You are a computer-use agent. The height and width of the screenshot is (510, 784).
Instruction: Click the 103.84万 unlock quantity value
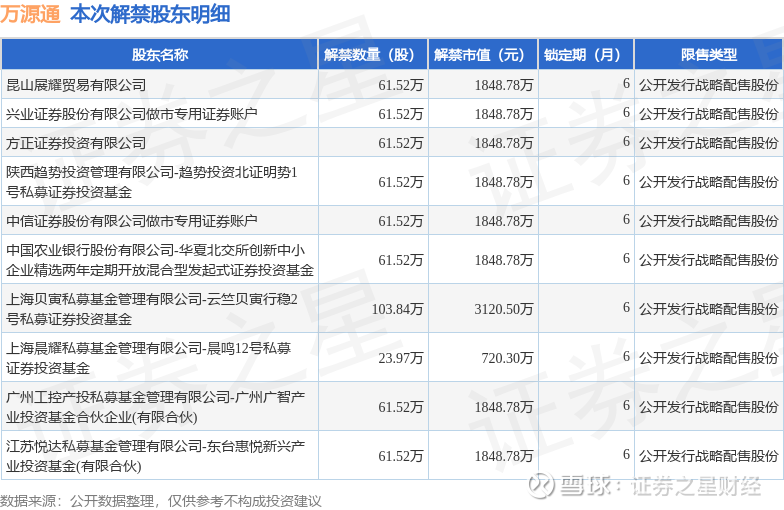(x=398, y=309)
